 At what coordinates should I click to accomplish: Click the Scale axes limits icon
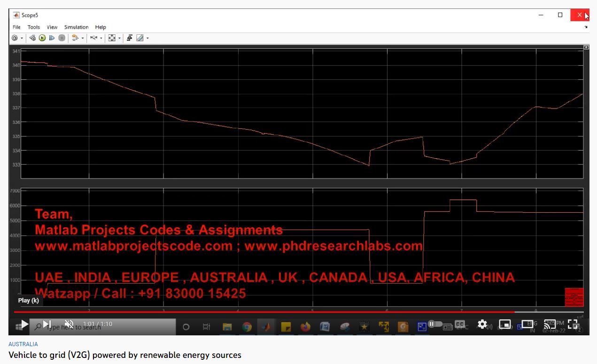[112, 38]
